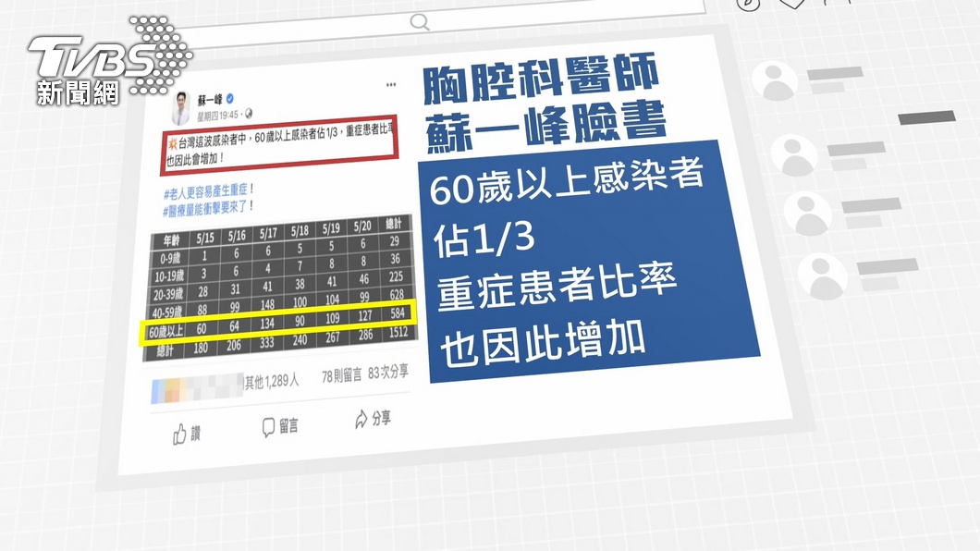This screenshot has height=551, width=980.
Task: Click the thumbs-up 讚 like icon
Action: 179,434
